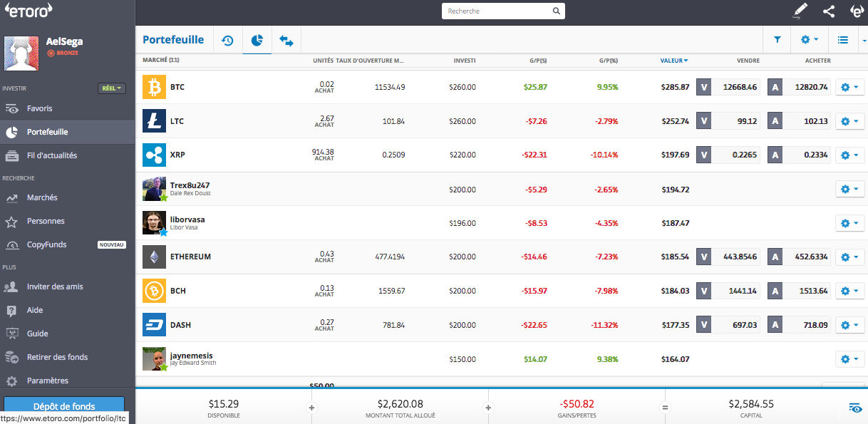Click the Bitcoin BTC logo

154,87
